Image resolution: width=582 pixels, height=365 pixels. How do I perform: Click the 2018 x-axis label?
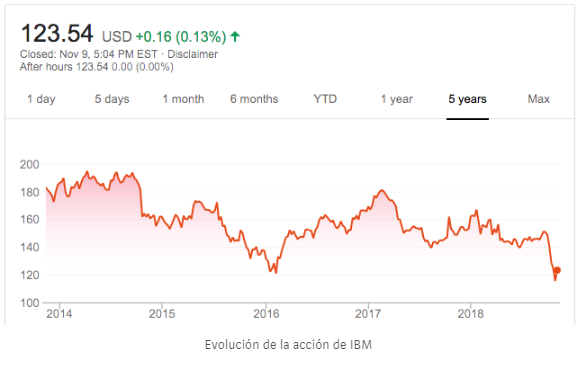pyautogui.click(x=471, y=314)
